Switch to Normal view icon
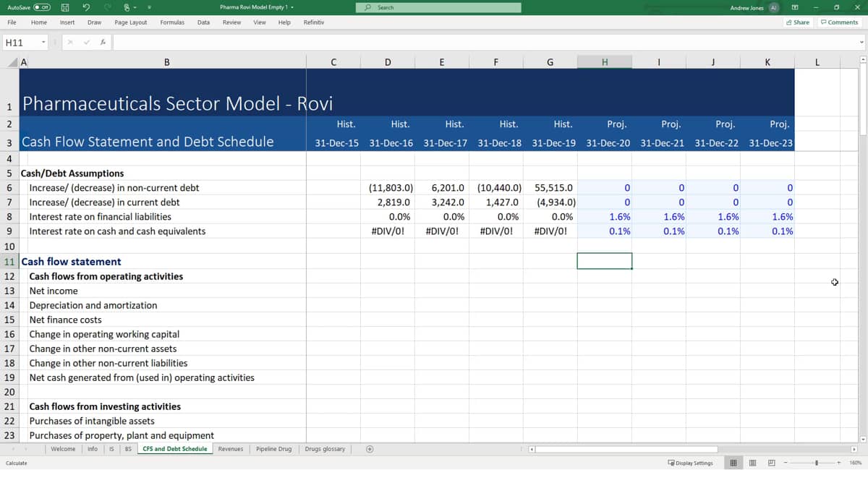 click(734, 463)
